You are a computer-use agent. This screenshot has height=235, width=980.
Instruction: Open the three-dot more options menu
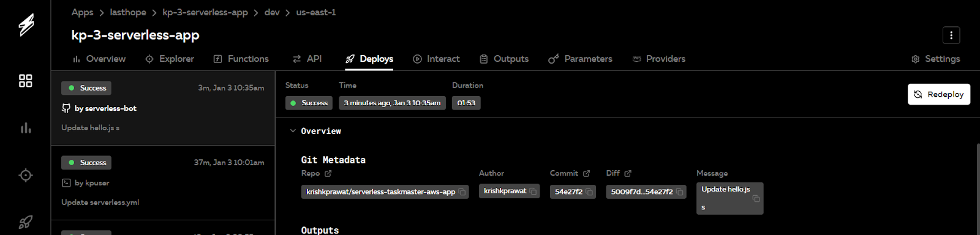(x=951, y=35)
